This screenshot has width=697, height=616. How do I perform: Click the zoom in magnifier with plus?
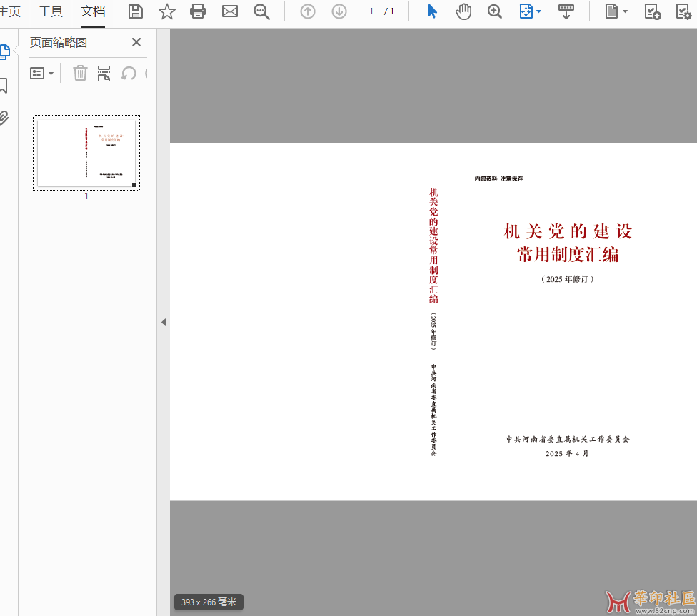[495, 11]
